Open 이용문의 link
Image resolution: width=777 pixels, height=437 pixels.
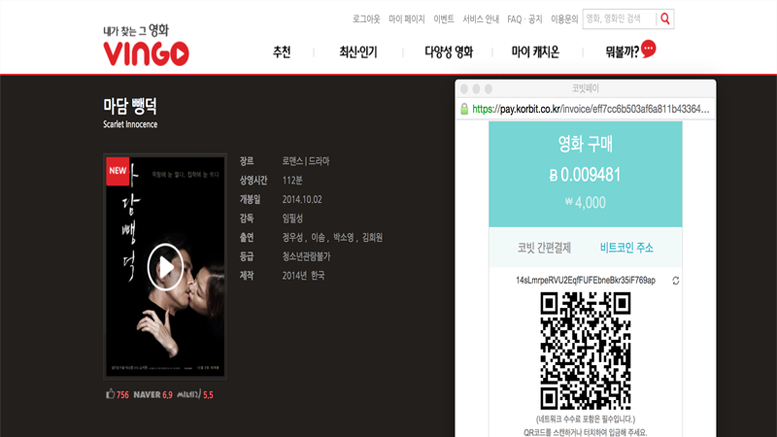(x=564, y=19)
